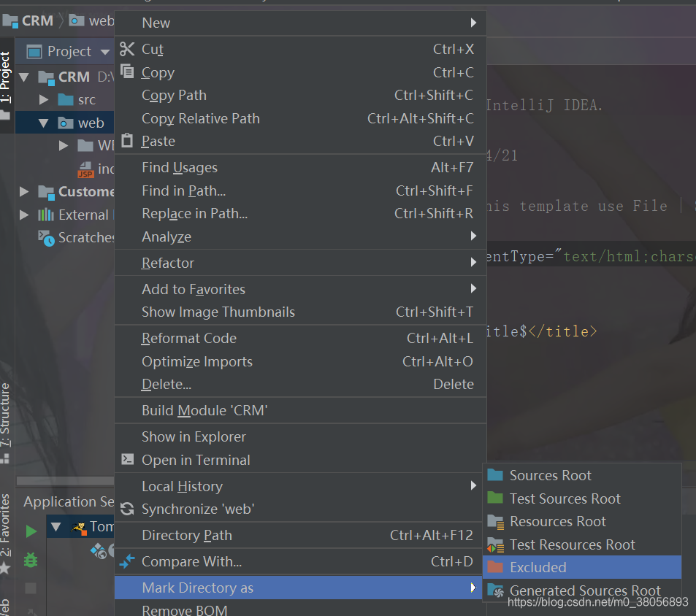Click the Paste clipboard icon

coord(127,140)
